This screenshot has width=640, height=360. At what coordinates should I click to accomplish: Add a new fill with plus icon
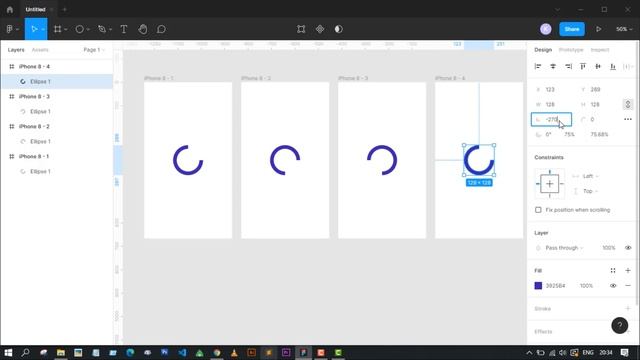[x=628, y=270]
